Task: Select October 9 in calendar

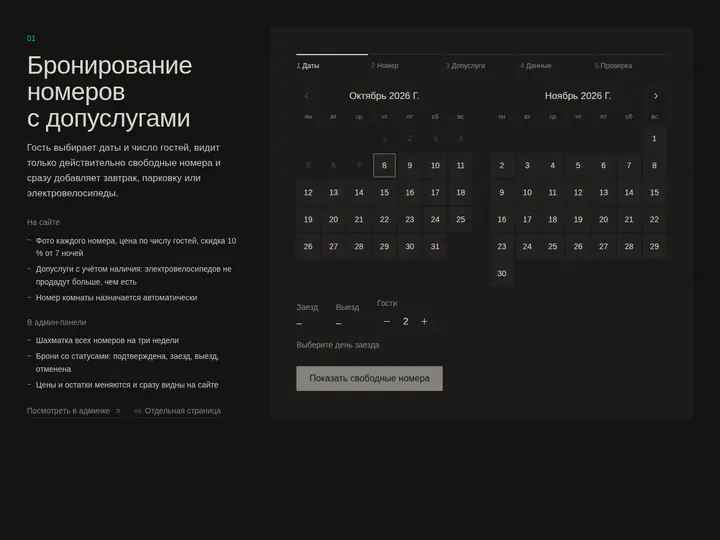Action: (x=410, y=165)
